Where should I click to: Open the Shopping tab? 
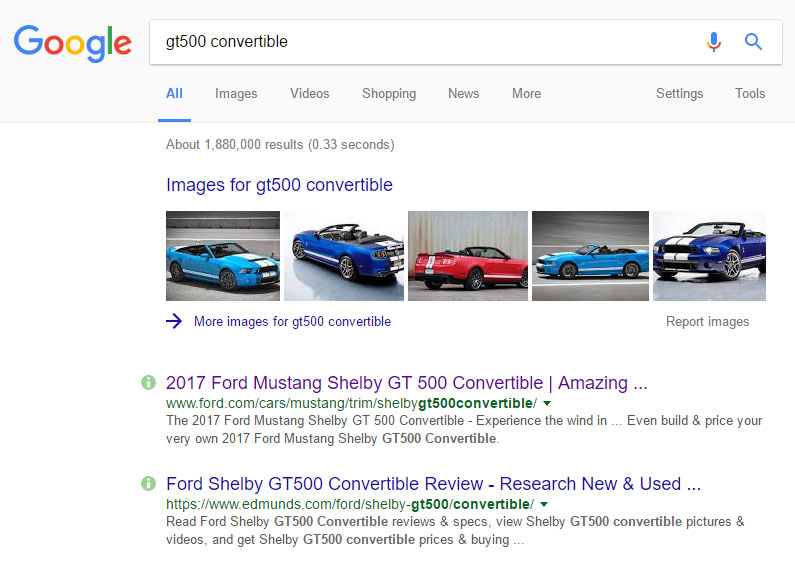(x=389, y=94)
